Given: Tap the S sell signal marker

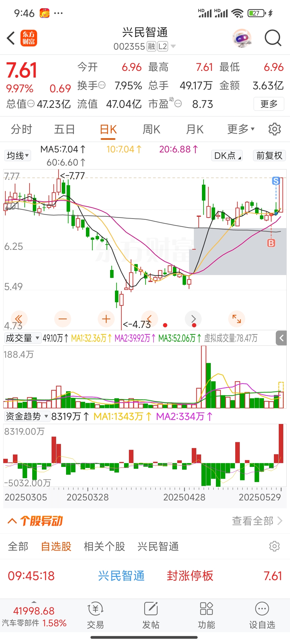Looking at the screenshot, I should (x=276, y=181).
